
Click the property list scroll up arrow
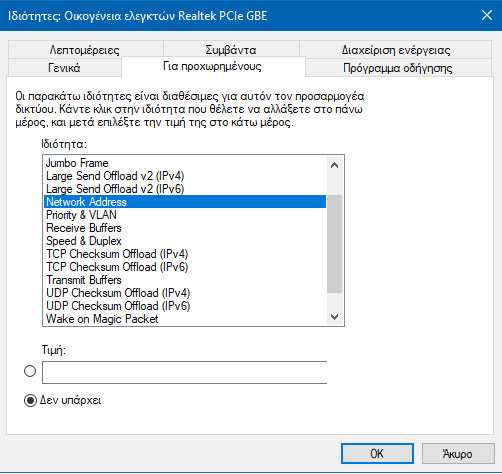[x=334, y=165]
